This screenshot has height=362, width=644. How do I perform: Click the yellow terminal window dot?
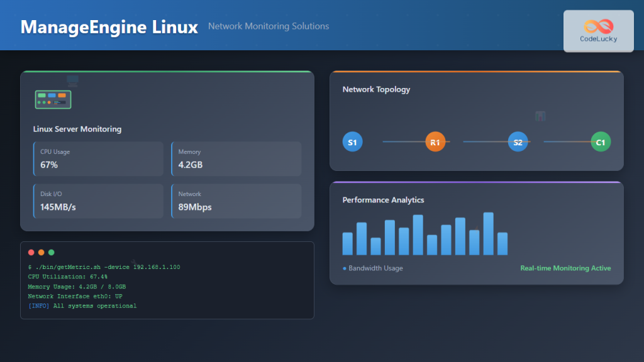(x=42, y=252)
